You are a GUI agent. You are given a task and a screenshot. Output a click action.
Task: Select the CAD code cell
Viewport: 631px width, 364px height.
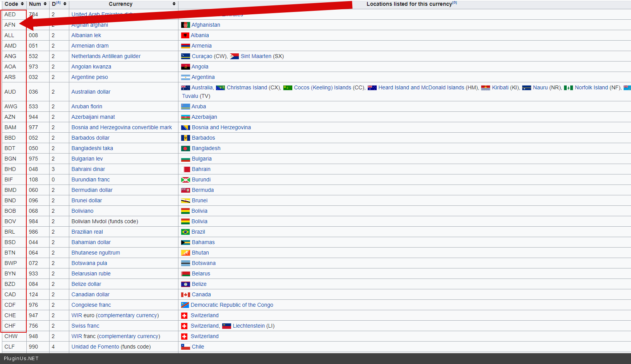pyautogui.click(x=10, y=294)
